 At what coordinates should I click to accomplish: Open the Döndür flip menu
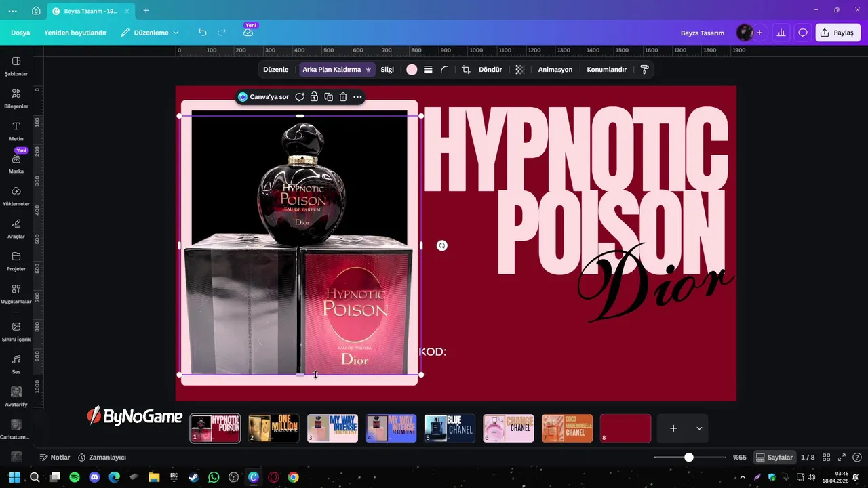490,70
